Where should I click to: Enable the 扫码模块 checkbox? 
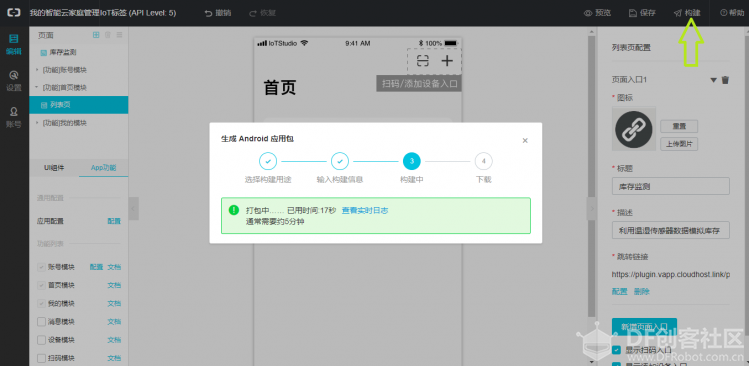pos(41,358)
